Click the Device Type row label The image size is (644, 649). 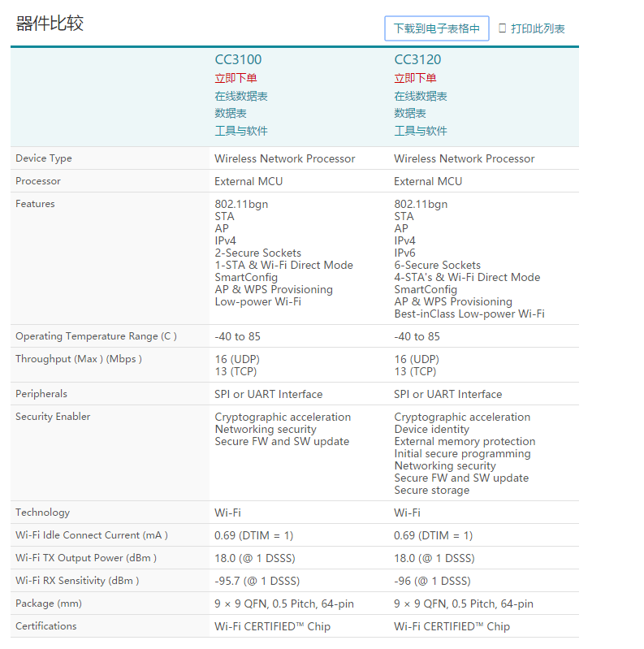point(44,158)
